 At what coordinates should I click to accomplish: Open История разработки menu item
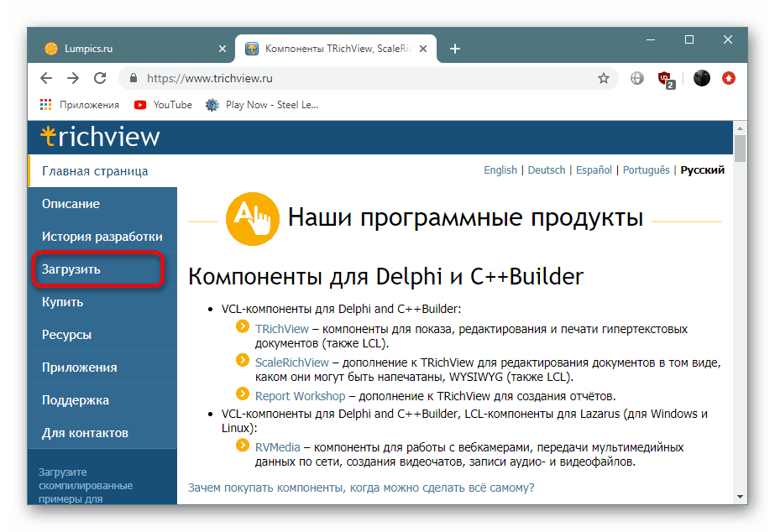pyautogui.click(x=102, y=236)
